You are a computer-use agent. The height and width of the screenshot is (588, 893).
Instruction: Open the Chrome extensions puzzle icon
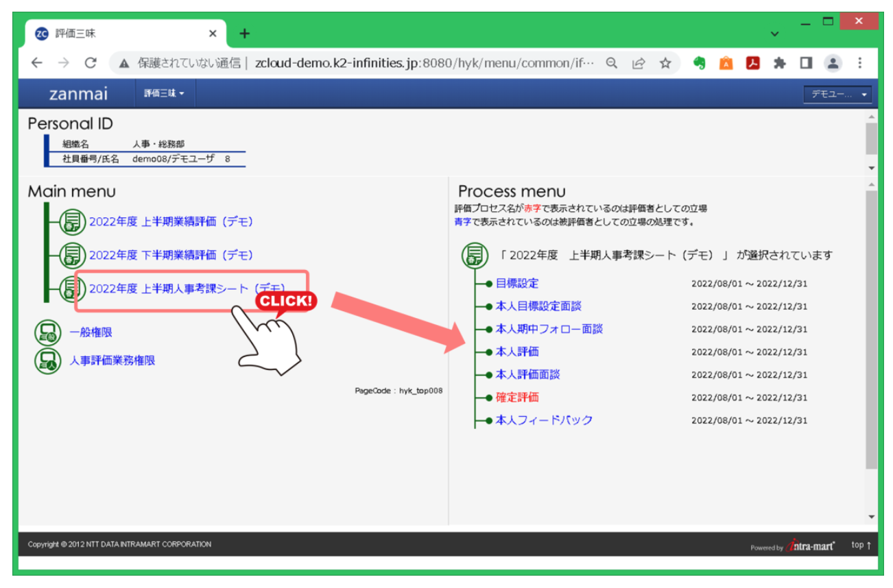pos(779,63)
